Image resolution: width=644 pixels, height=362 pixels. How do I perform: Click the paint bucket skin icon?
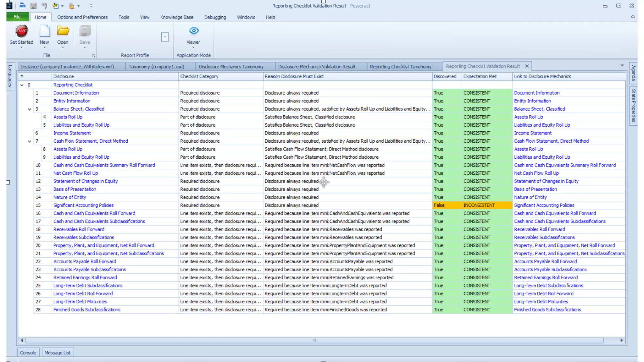[56, 6]
